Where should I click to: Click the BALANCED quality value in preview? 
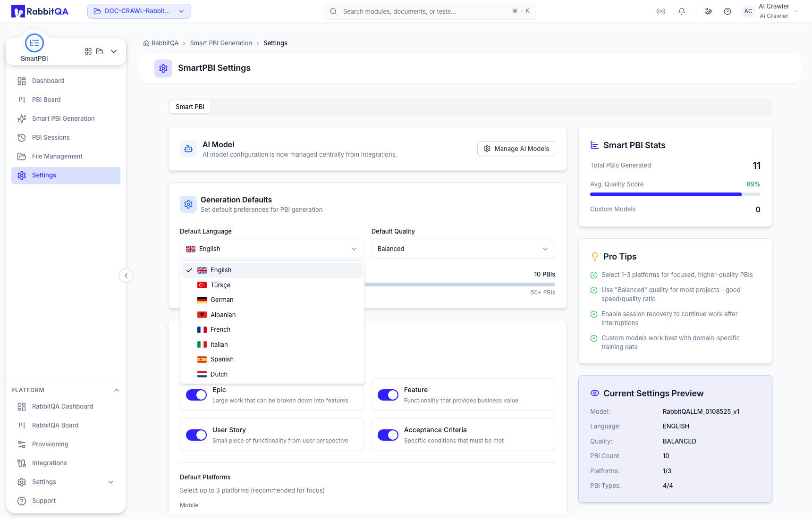coord(679,442)
